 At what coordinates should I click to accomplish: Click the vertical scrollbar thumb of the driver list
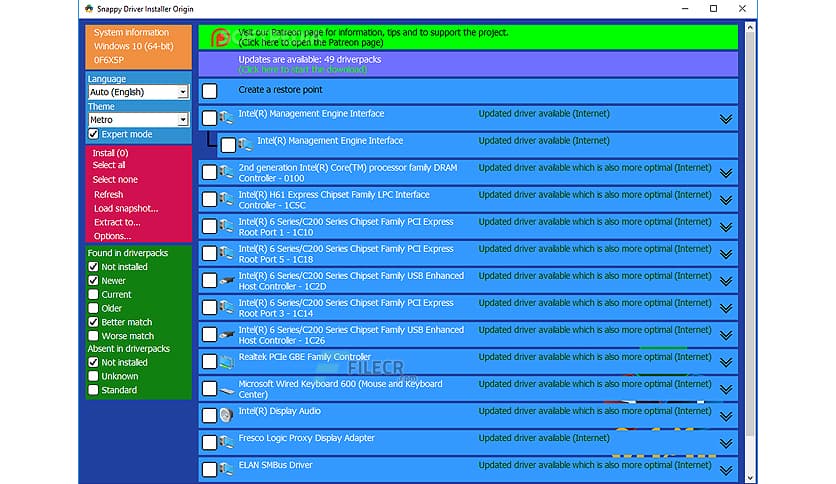click(x=750, y=235)
